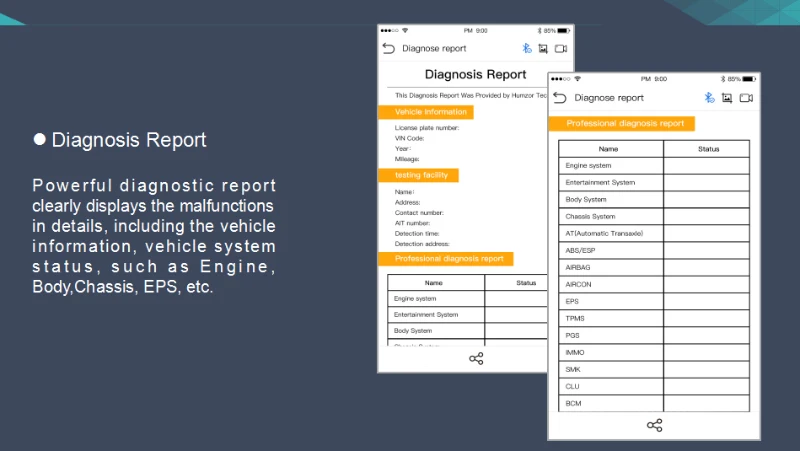Click the 'Year:' field label
The width and height of the screenshot is (800, 451).
pyautogui.click(x=403, y=148)
